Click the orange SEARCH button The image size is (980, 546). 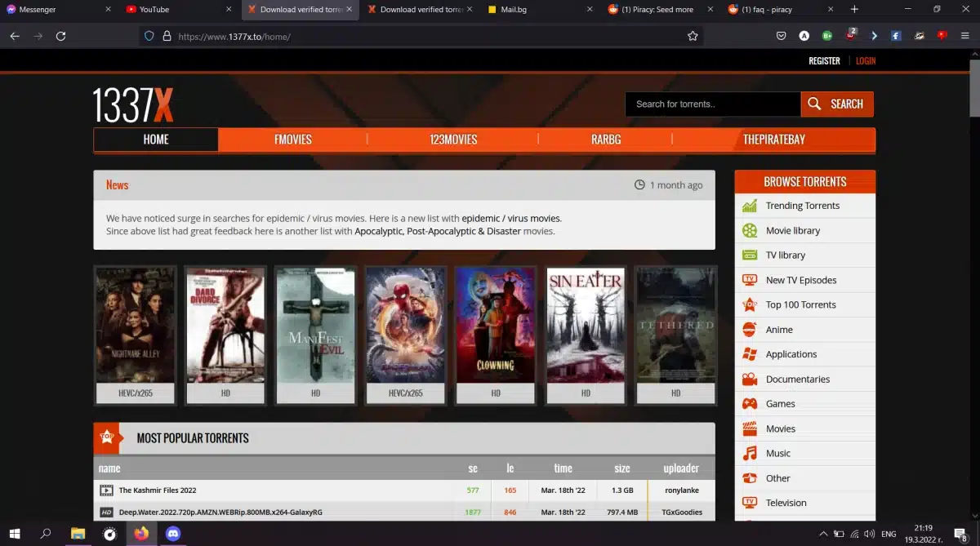pyautogui.click(x=837, y=104)
